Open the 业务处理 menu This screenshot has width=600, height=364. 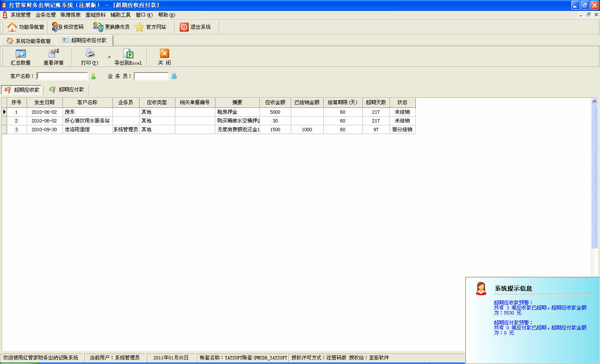[45, 15]
